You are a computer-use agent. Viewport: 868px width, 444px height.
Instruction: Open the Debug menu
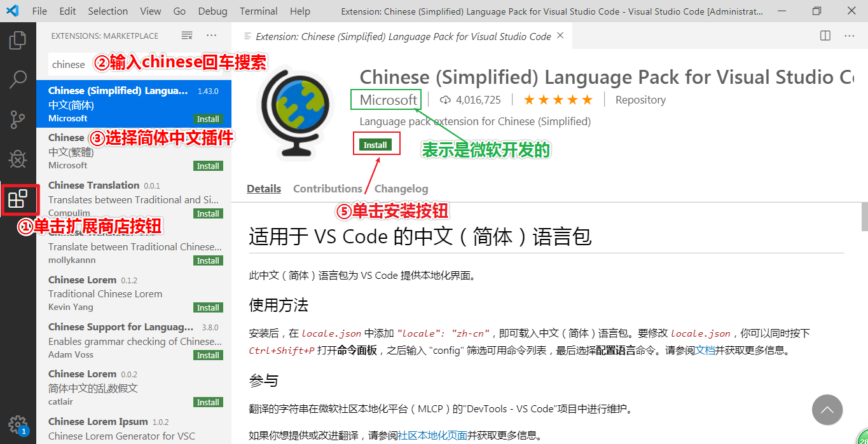pyautogui.click(x=212, y=11)
